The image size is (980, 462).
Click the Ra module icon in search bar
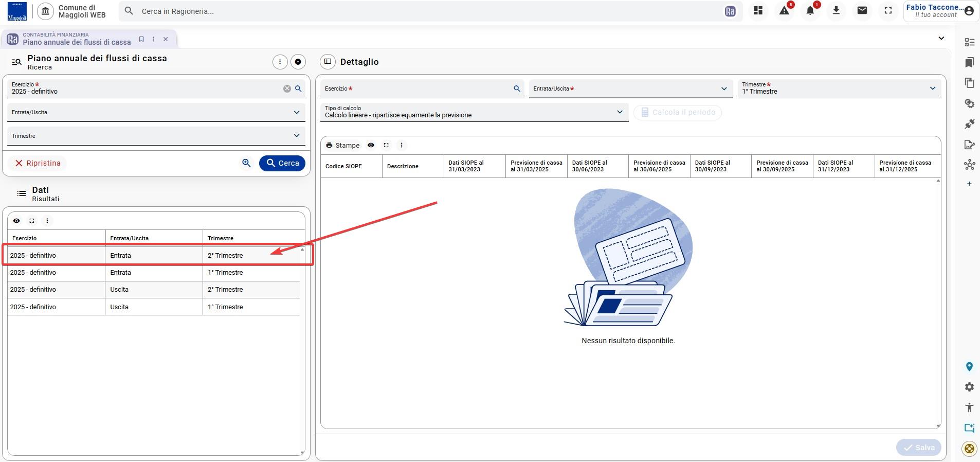(730, 11)
